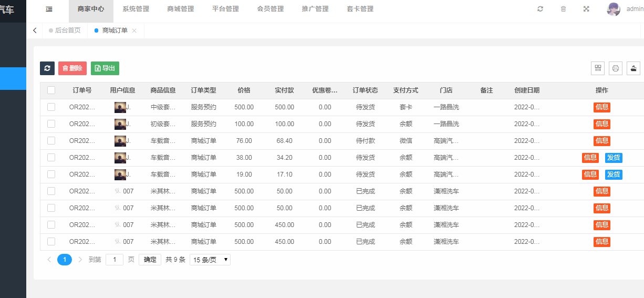Screen dimensions: 644x298
Task: Tick checkbox for the 初级套 100.00 order
Action: (x=51, y=124)
